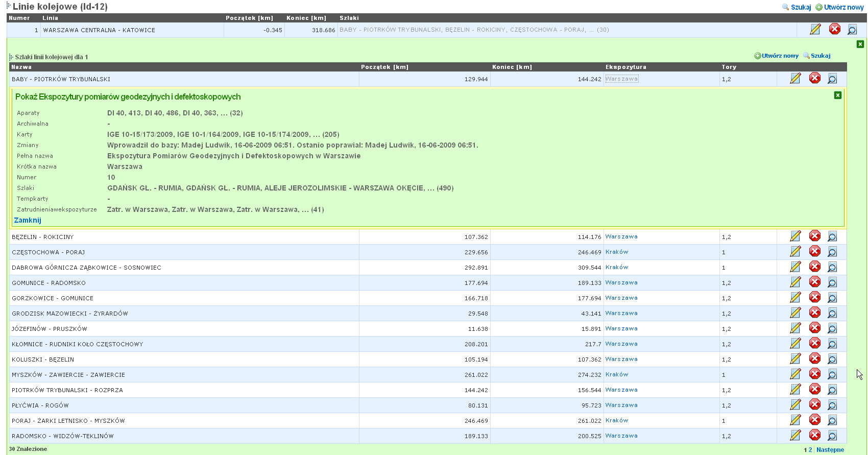Viewport: 868px width, 455px height.
Task: View details of RADOMSKO - WIDZÓW-TEKLINÓW section
Action: click(x=832, y=436)
